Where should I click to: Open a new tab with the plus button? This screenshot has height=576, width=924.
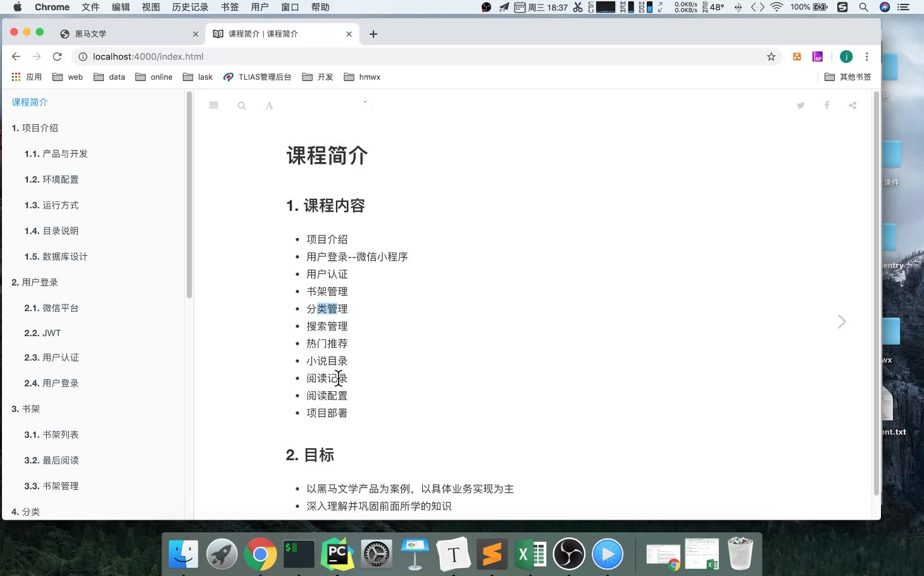[373, 34]
